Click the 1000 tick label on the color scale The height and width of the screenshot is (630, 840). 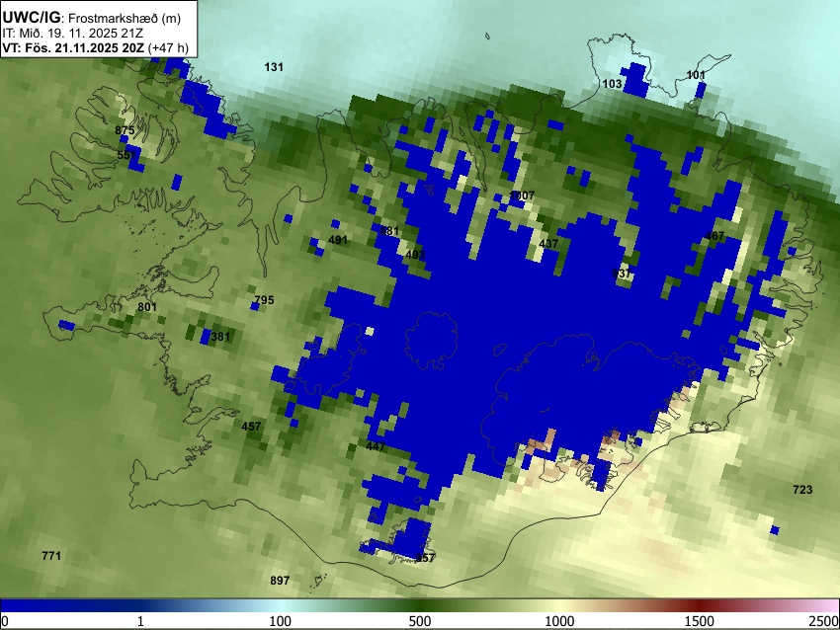559,621
